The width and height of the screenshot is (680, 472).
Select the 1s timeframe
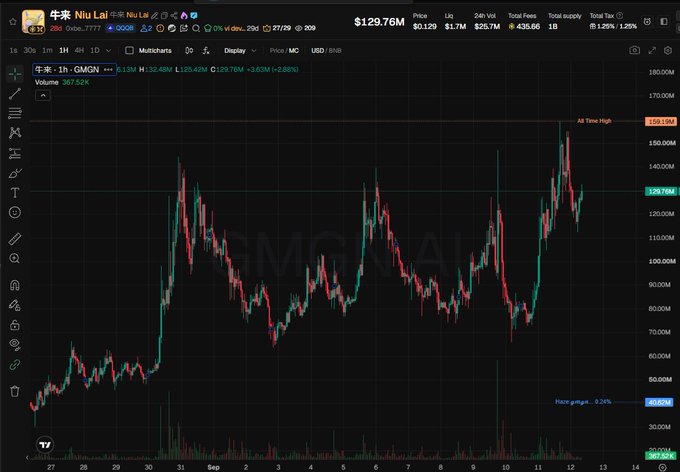click(x=13, y=50)
